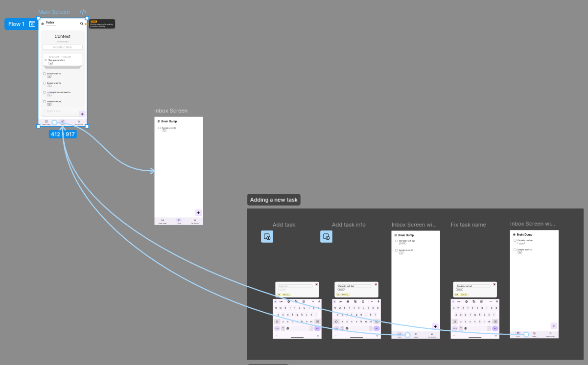Click the prototype connection node on Main Screen's bottom bar
The height and width of the screenshot is (365, 588).
[54, 123]
